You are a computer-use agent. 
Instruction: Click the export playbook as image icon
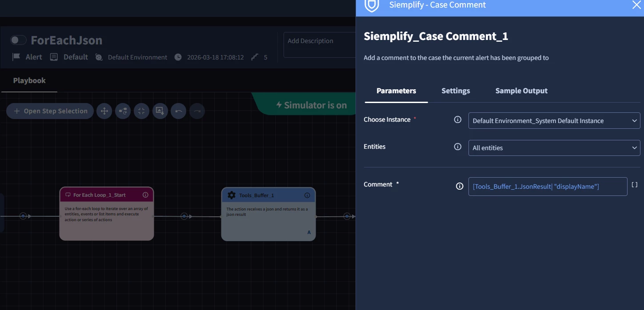coord(160,111)
